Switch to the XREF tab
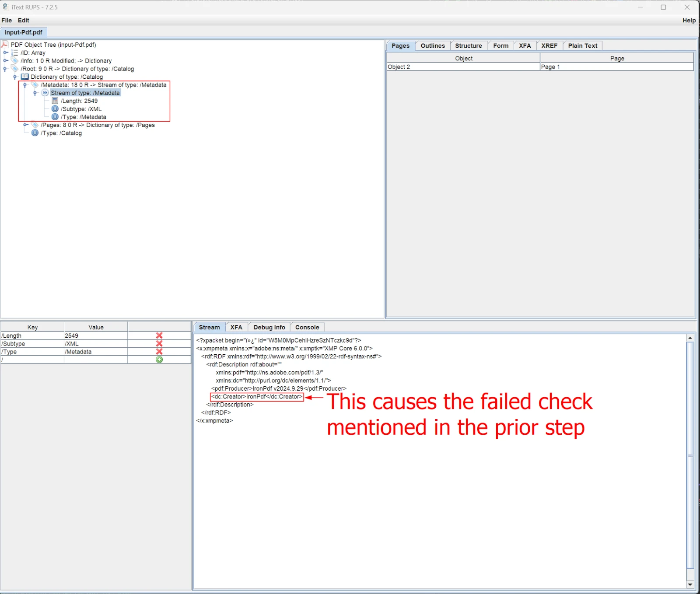The height and width of the screenshot is (594, 700). tap(549, 45)
